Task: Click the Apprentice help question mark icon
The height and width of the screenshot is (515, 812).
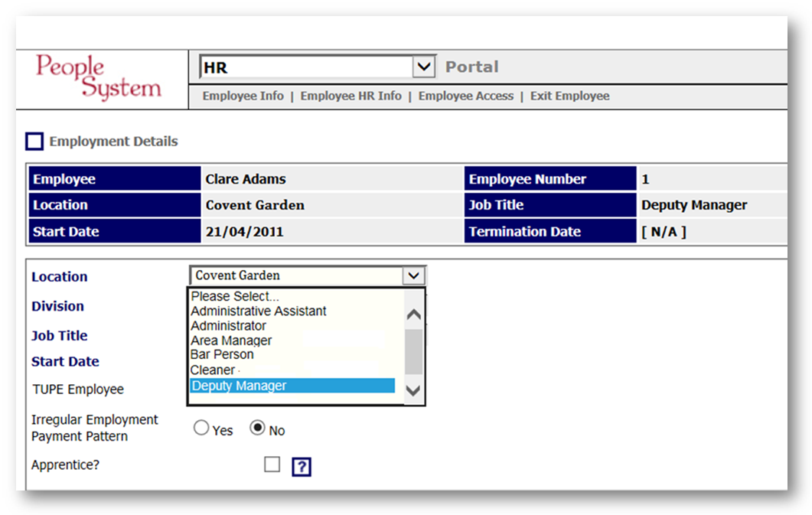Action: tap(302, 467)
